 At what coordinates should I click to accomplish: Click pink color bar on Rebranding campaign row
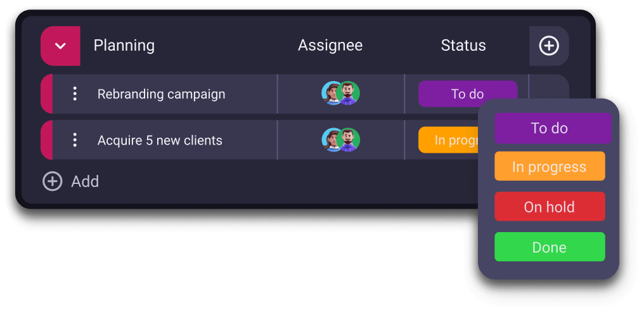46,94
